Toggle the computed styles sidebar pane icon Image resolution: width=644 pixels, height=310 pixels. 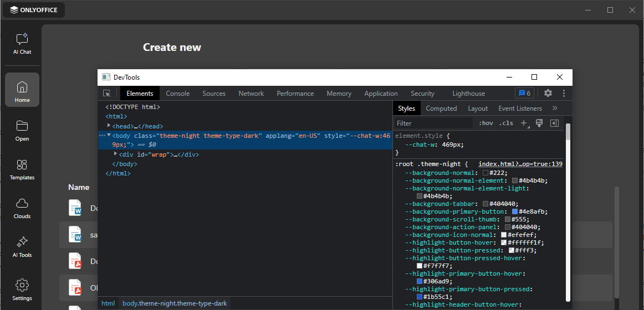click(554, 123)
